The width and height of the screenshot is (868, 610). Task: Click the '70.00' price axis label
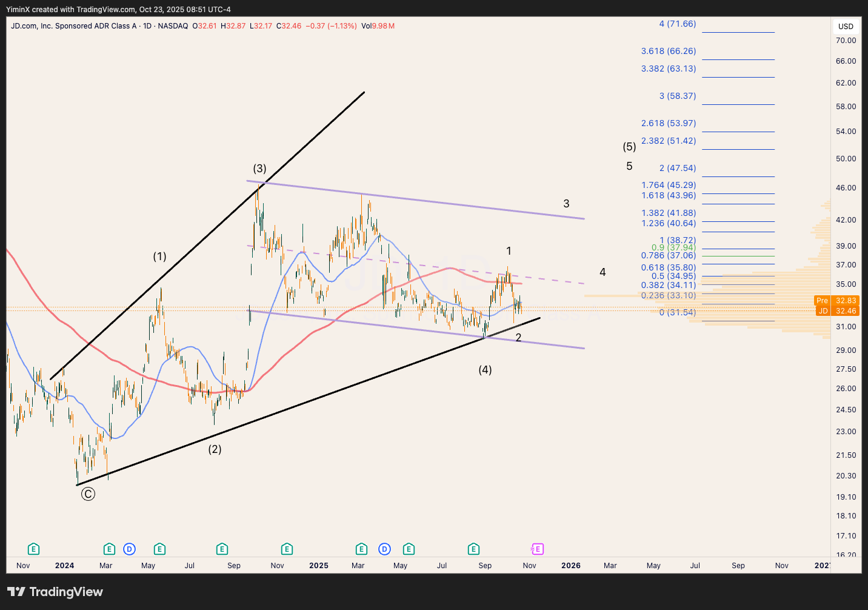(846, 41)
